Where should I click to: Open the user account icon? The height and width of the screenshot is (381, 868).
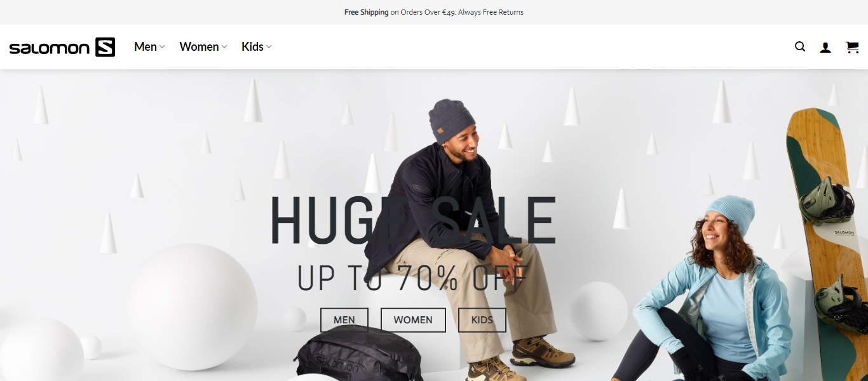point(825,47)
